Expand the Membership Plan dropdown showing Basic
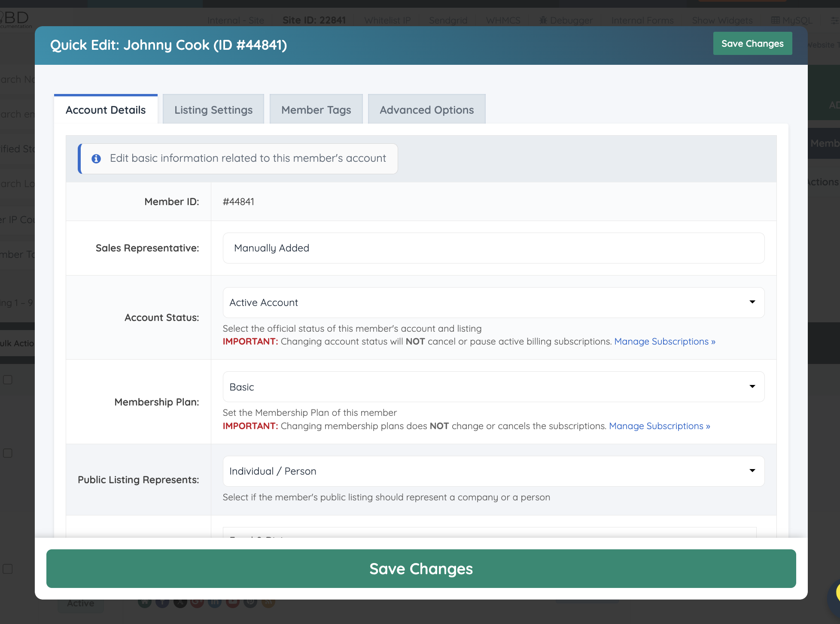Screen dimensions: 840x624 493,387
